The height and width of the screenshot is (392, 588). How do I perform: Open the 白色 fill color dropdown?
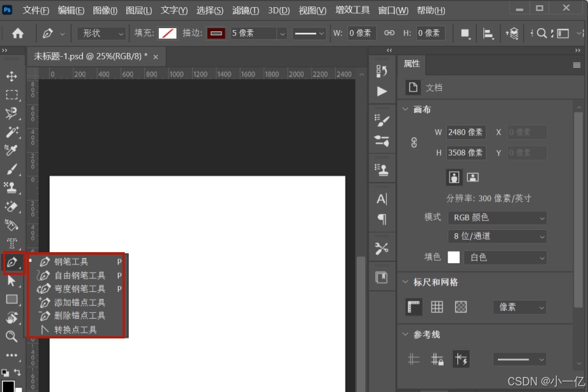(505, 257)
